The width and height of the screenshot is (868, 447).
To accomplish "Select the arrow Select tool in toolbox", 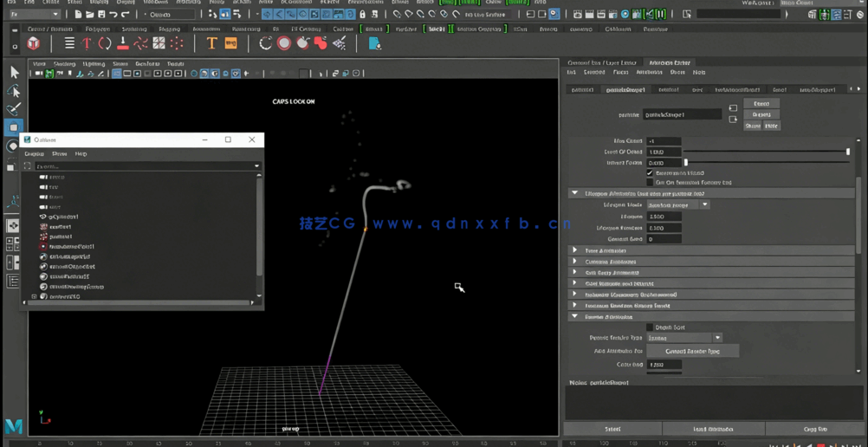I will click(14, 73).
